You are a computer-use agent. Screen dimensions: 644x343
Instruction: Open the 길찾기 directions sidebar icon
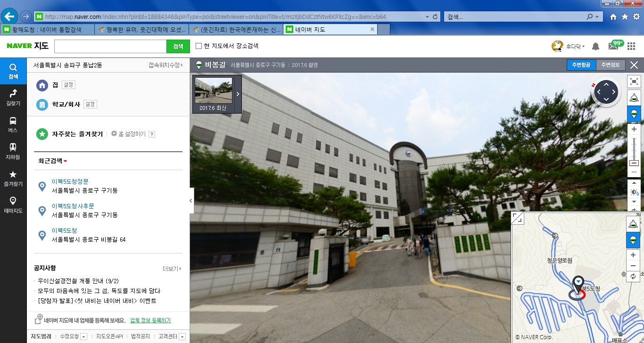[13, 96]
